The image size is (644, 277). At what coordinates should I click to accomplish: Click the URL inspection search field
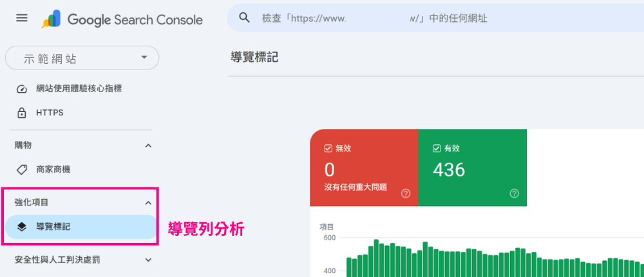[x=435, y=18]
